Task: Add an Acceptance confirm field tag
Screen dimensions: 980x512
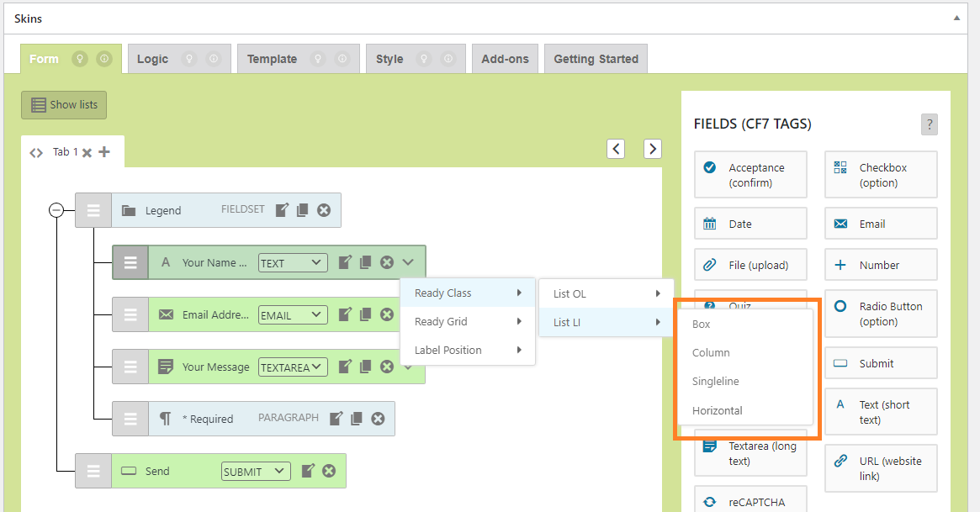Action: pyautogui.click(x=750, y=175)
